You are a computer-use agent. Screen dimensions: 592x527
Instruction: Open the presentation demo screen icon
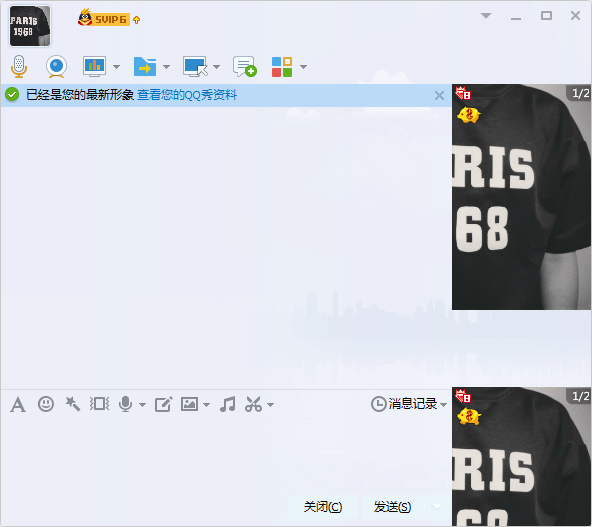(94, 67)
